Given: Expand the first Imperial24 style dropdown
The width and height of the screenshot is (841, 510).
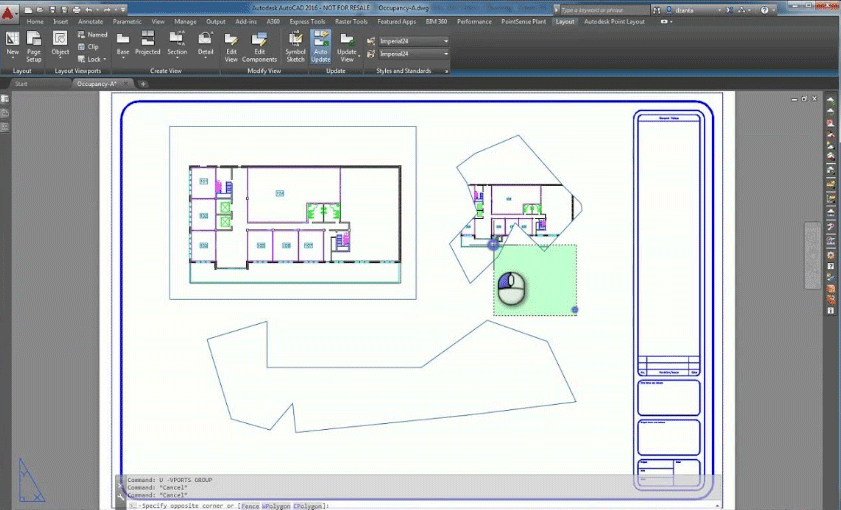Looking at the screenshot, I should [445, 41].
